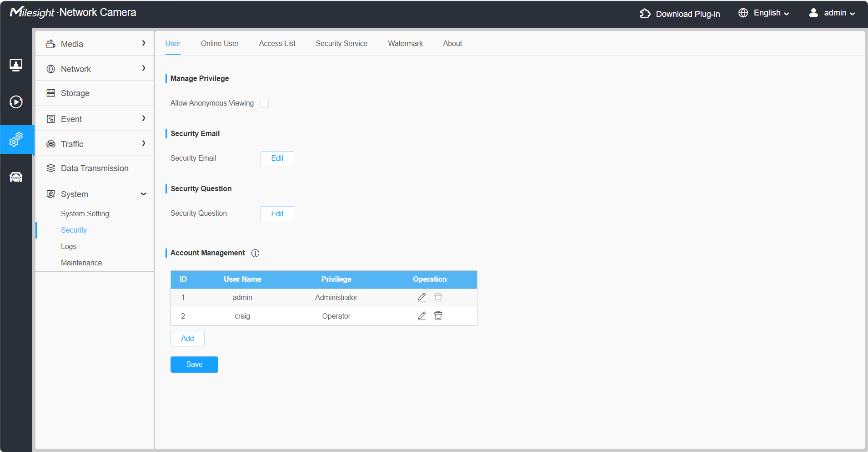This screenshot has width=868, height=452.
Task: Open the traffic car icon in rail
Action: (16, 177)
